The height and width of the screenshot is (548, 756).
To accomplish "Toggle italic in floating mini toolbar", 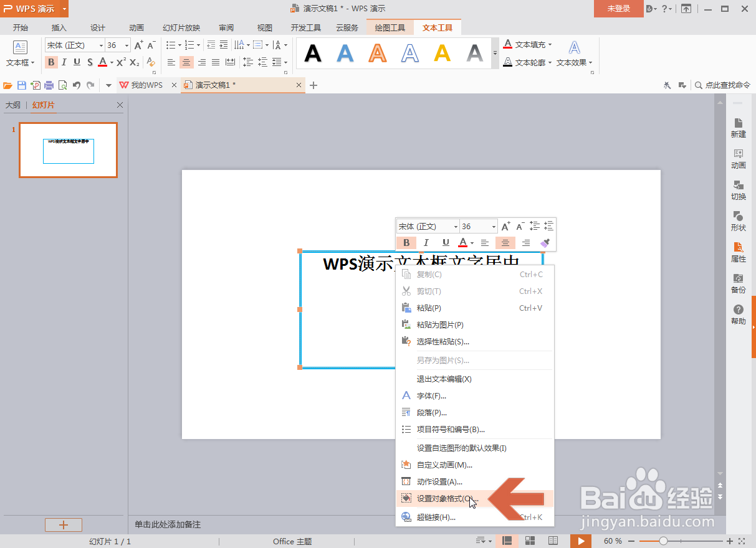I will tap(426, 243).
